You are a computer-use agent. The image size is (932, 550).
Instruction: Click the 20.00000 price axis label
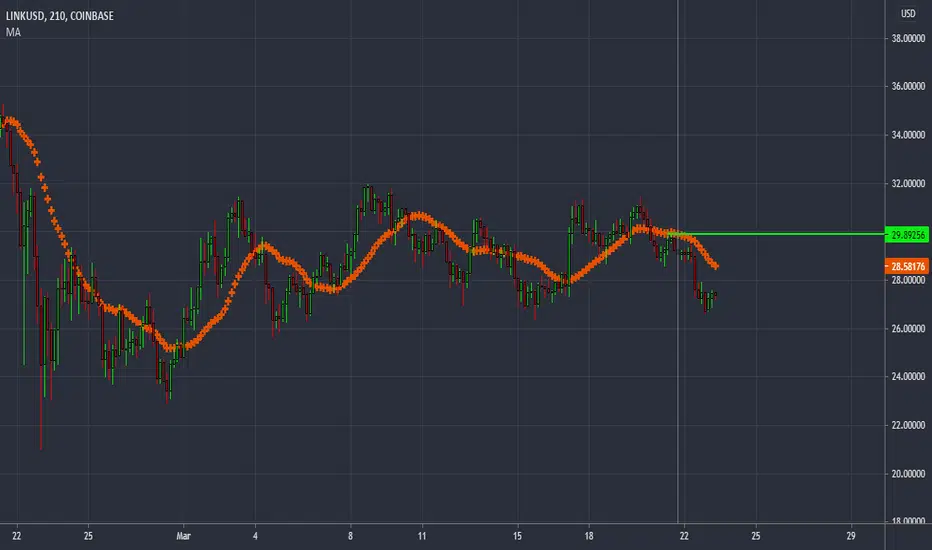pyautogui.click(x=908, y=474)
